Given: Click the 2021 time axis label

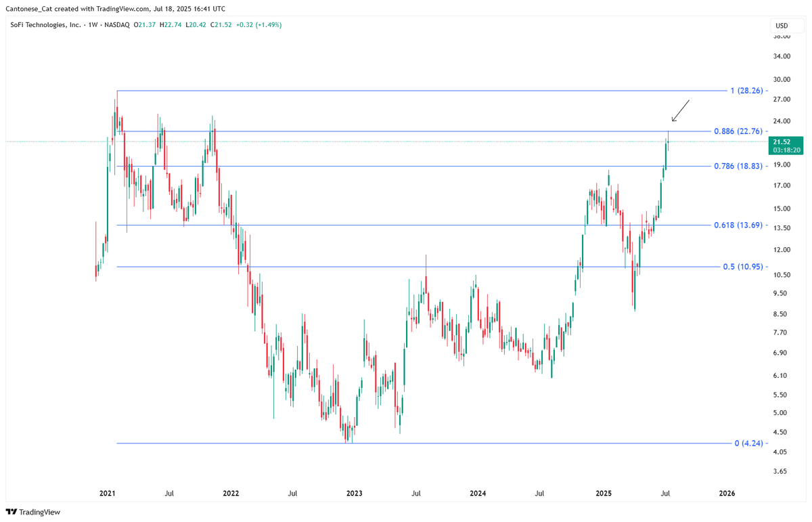Looking at the screenshot, I should click(107, 494).
